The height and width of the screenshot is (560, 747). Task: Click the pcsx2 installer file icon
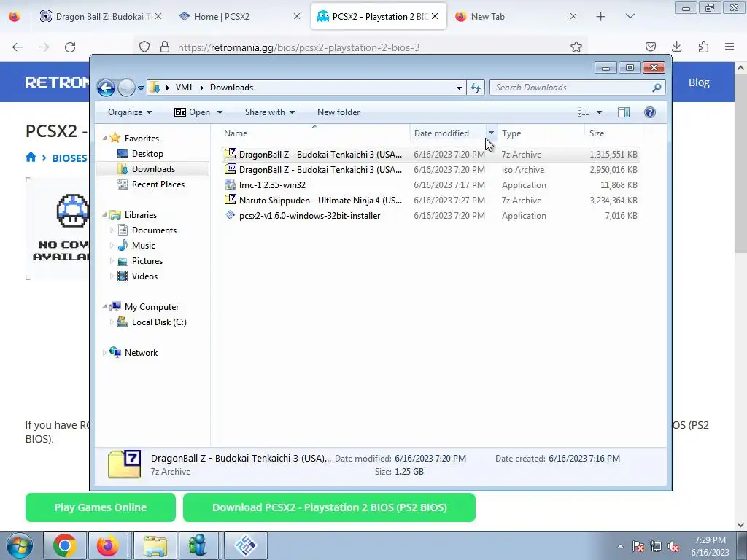coord(231,215)
